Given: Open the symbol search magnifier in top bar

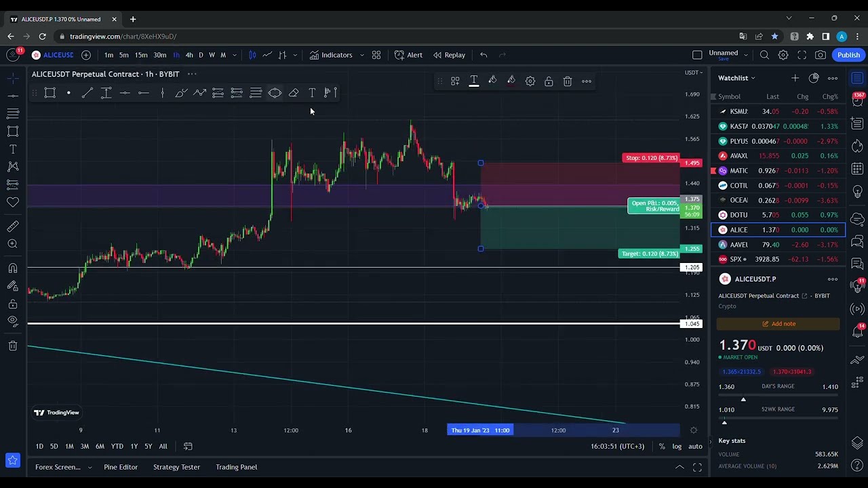Looking at the screenshot, I should (764, 55).
